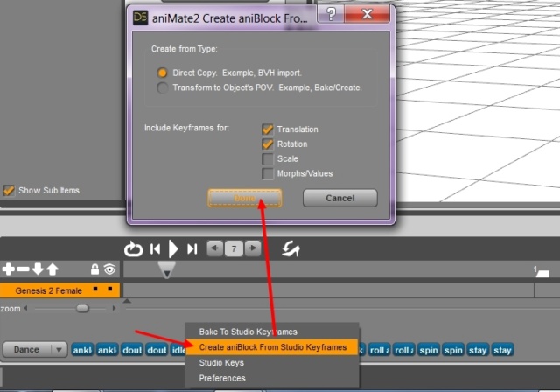Click the eye visibility icon in the track header
The image size is (560, 392).
109,269
